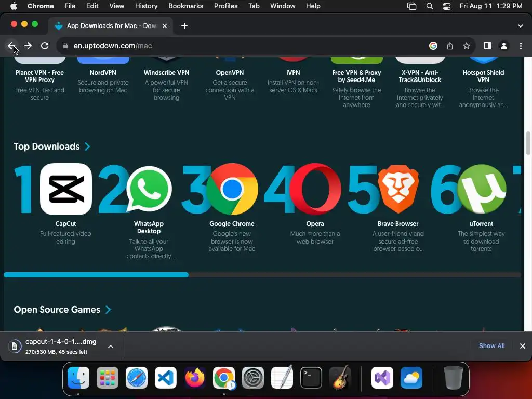Open GarageBand from the Dock
The image size is (532, 399).
[340, 378]
